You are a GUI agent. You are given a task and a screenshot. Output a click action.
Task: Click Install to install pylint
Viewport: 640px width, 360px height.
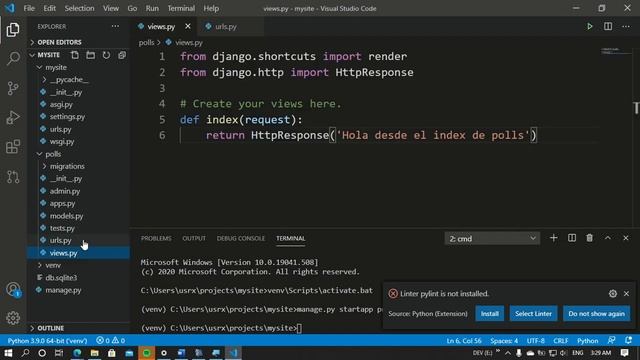(489, 313)
